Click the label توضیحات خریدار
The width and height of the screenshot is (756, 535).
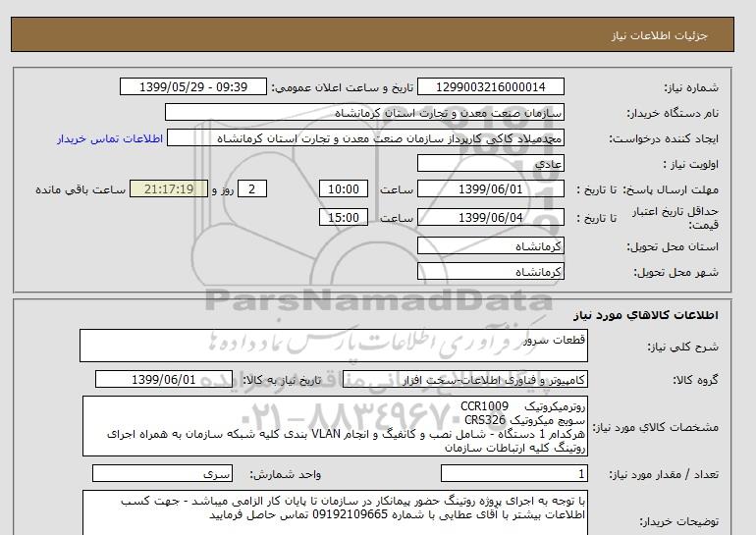678,521
